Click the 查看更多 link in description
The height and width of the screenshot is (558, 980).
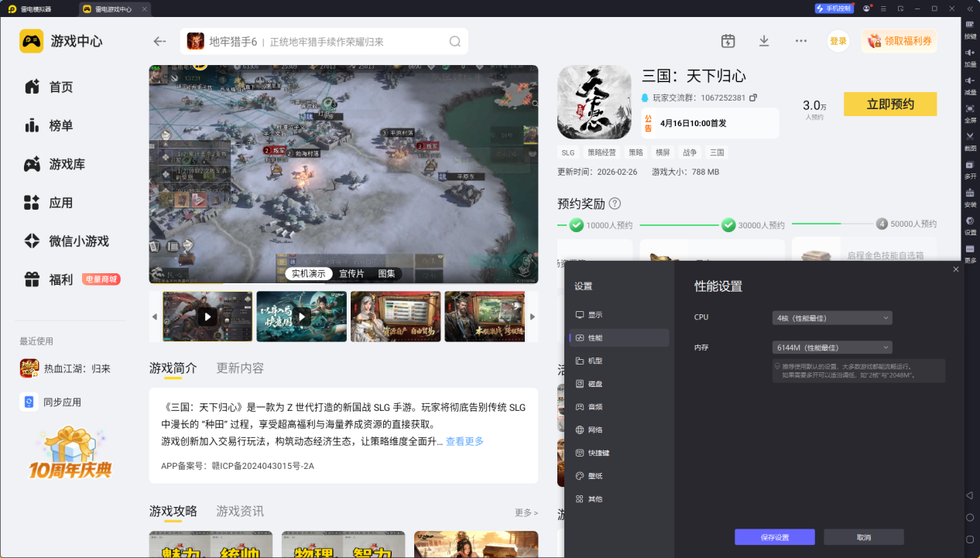[x=464, y=441]
